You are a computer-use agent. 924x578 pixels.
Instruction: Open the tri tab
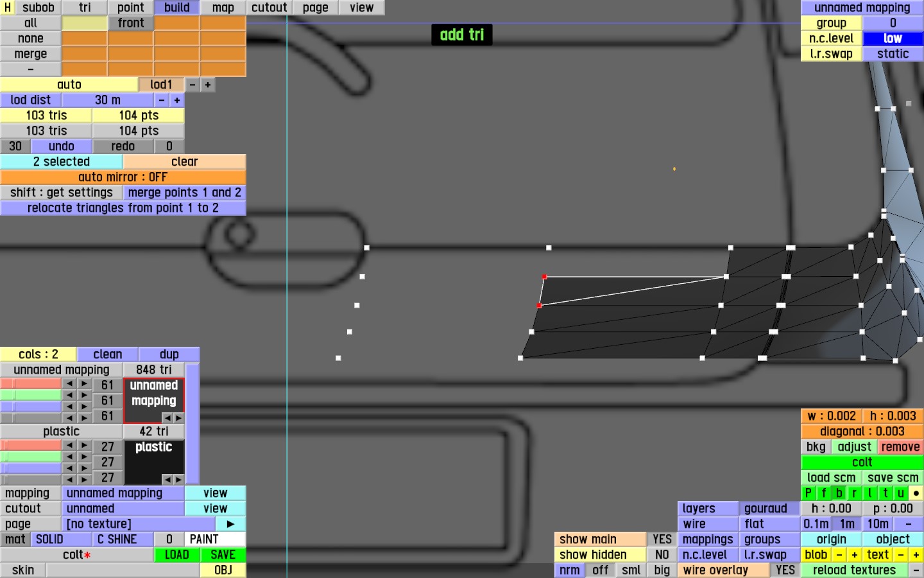click(x=85, y=8)
